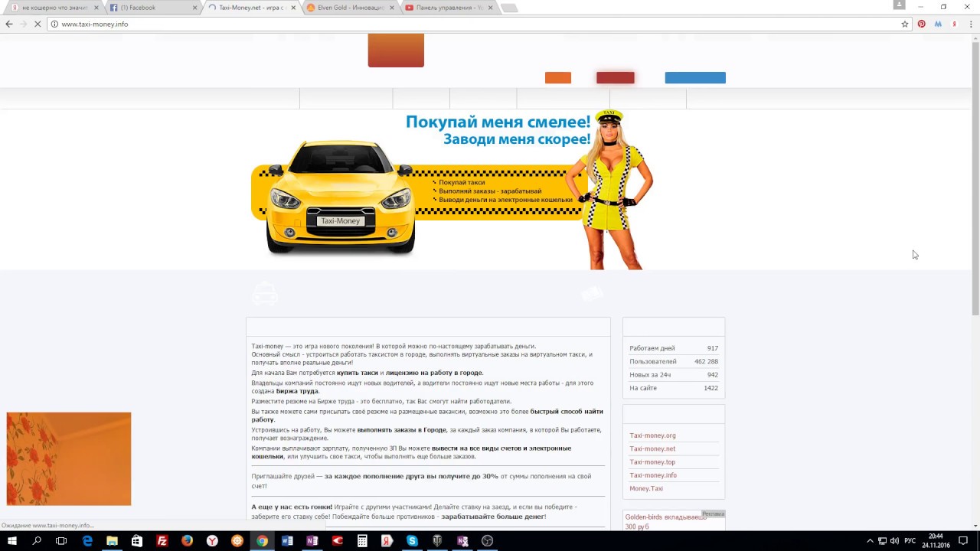Select 'Пользователей 462 288' stat row
This screenshot has width=980, height=551.
pos(674,361)
